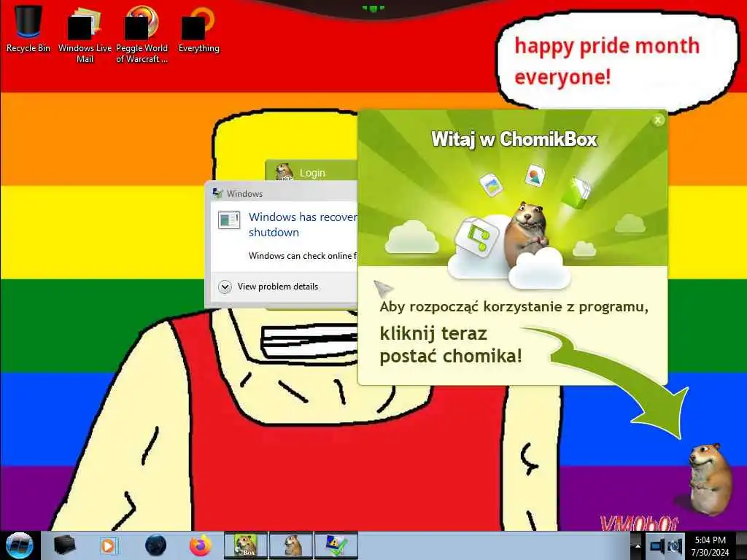The height and width of the screenshot is (560, 747).
Task: Click the Start orb button
Action: pos(19,545)
